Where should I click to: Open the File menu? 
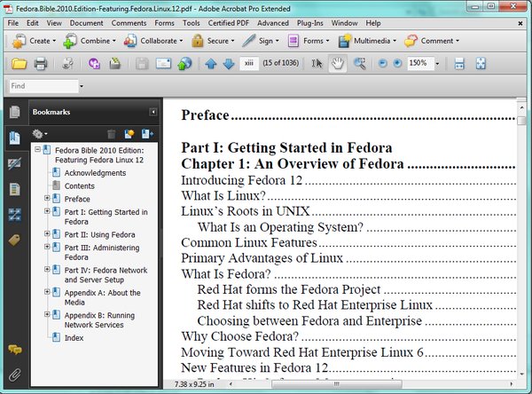(13, 23)
